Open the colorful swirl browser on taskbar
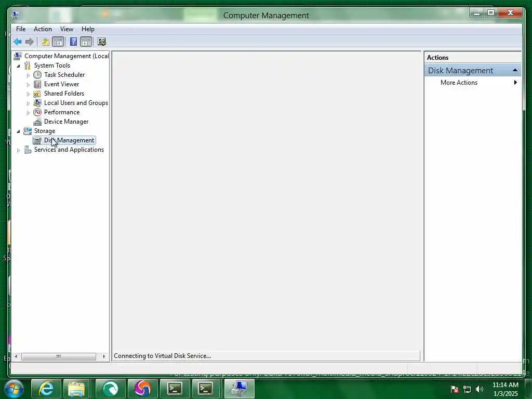 [142, 389]
